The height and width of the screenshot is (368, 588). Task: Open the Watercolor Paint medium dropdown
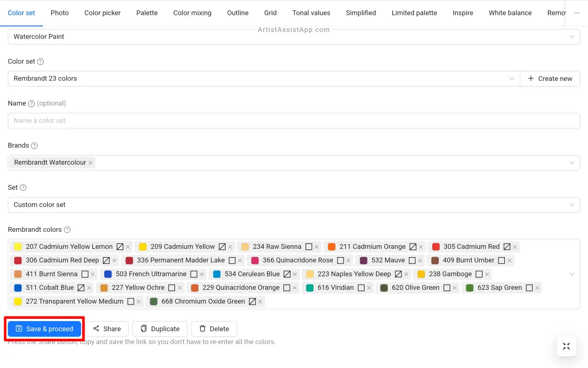[x=294, y=37]
